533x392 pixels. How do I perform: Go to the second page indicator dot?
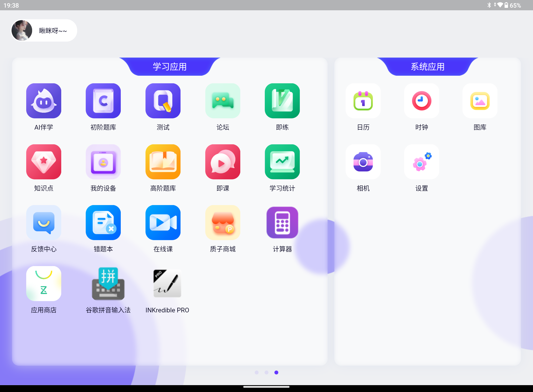pyautogui.click(x=266, y=372)
